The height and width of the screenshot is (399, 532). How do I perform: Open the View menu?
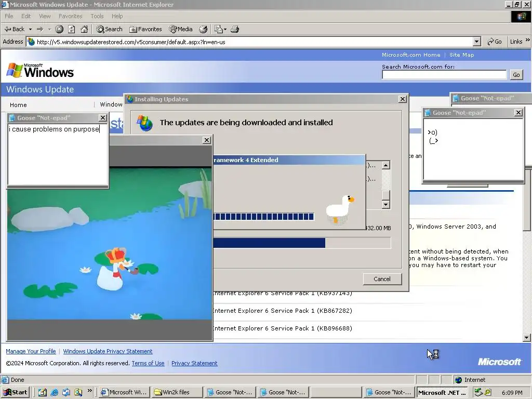[45, 16]
